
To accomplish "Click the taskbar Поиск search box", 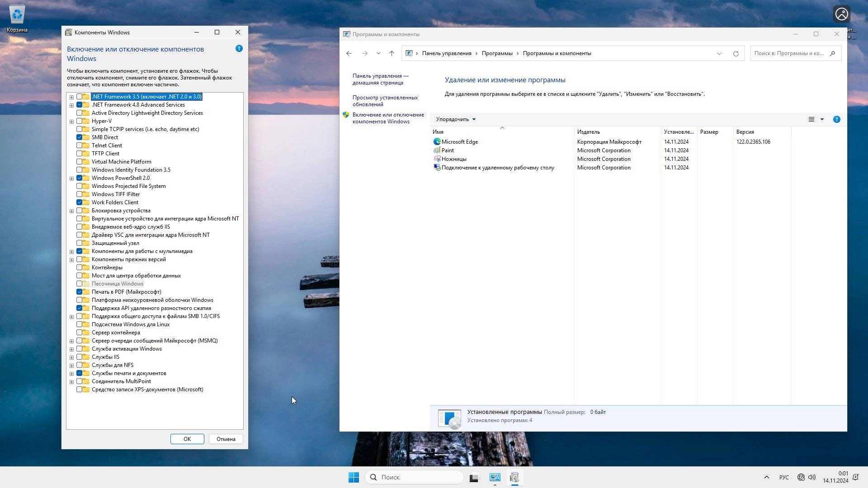I will pos(414,477).
